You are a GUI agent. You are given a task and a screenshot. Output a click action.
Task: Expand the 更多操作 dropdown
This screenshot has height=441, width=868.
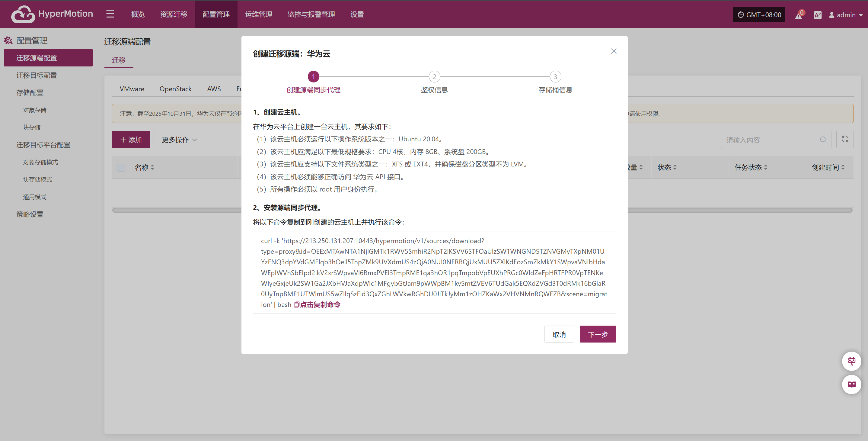coord(180,140)
